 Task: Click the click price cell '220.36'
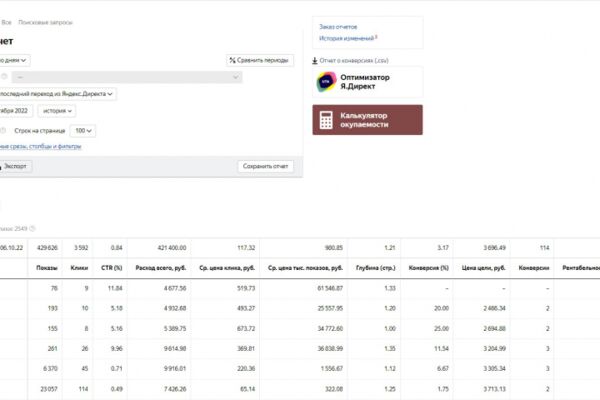(246, 368)
